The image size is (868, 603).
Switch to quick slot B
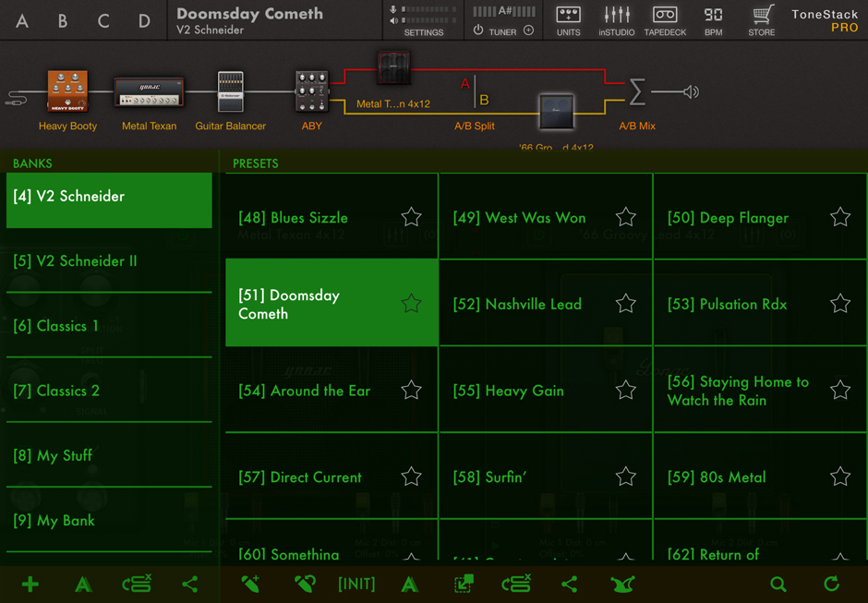coord(63,21)
